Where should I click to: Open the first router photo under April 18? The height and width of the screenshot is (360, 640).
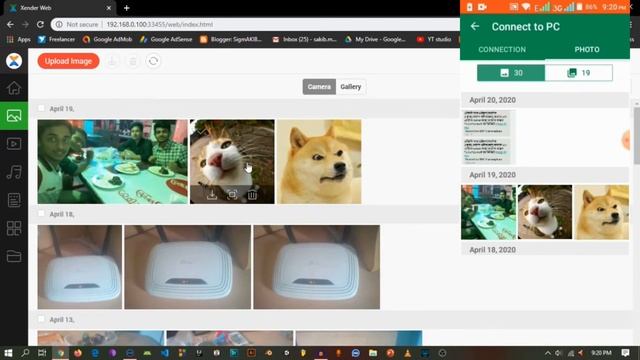[80, 267]
